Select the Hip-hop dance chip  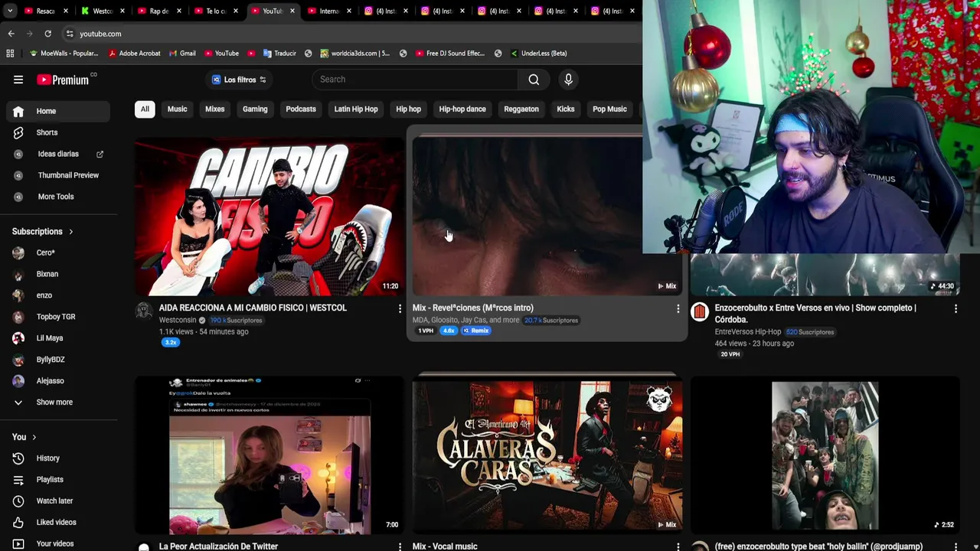point(462,109)
